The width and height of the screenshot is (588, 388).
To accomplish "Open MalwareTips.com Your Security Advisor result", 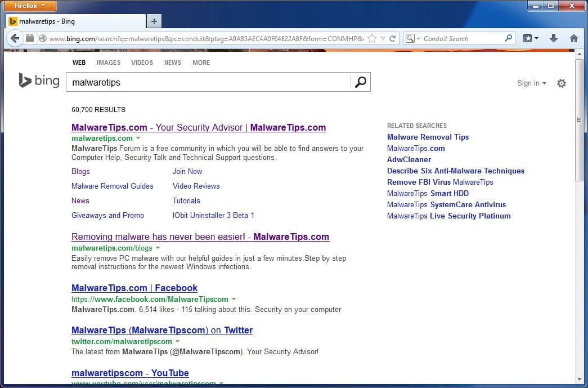I will 199,128.
